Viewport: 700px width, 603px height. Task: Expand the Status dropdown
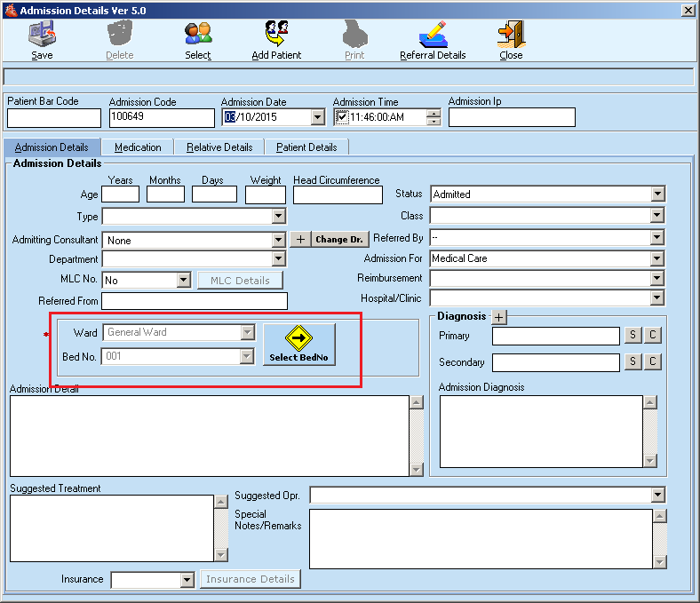pyautogui.click(x=657, y=194)
